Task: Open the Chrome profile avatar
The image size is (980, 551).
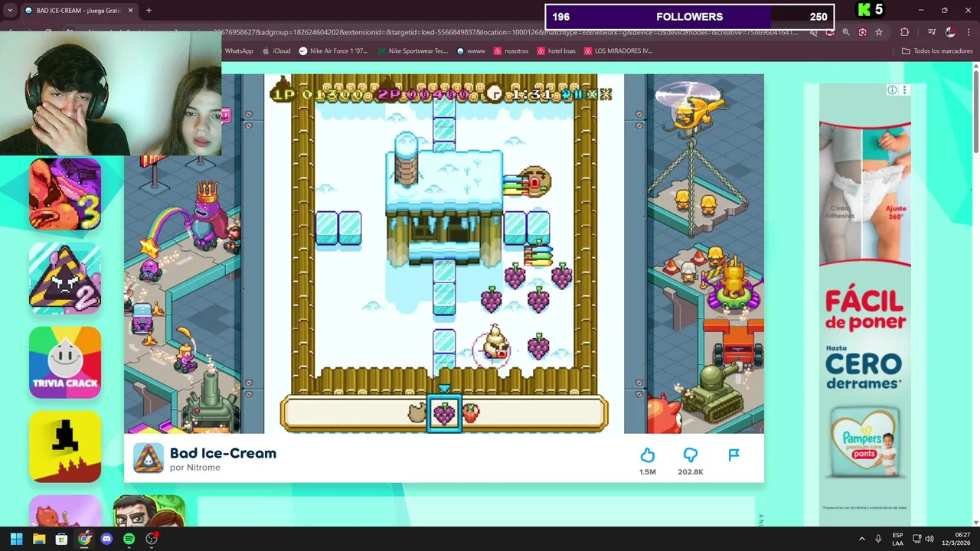Action: coord(950,32)
